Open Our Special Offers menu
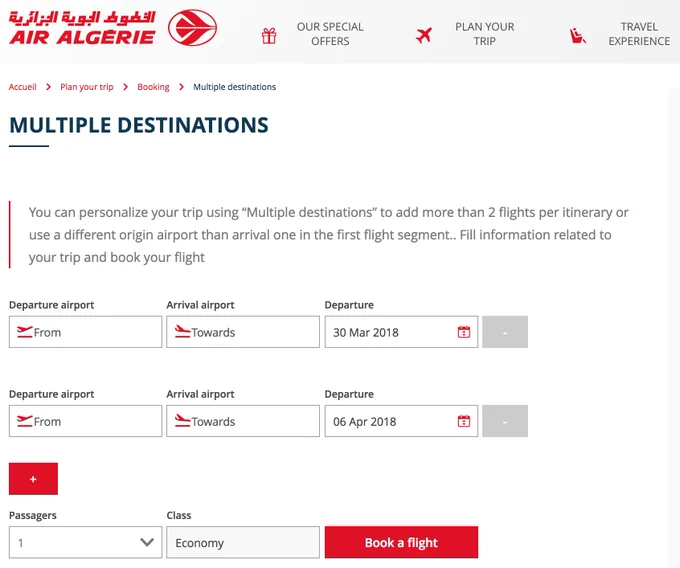This screenshot has width=680, height=568. click(x=330, y=34)
